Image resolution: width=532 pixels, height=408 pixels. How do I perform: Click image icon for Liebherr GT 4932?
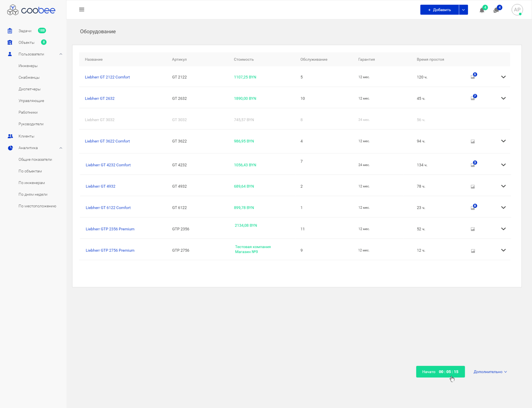click(473, 186)
